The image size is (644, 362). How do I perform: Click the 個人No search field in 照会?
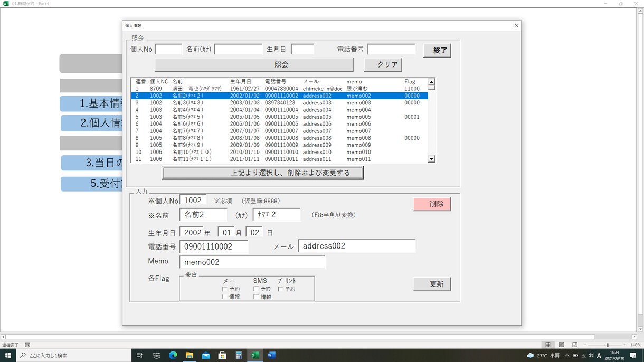pyautogui.click(x=168, y=49)
